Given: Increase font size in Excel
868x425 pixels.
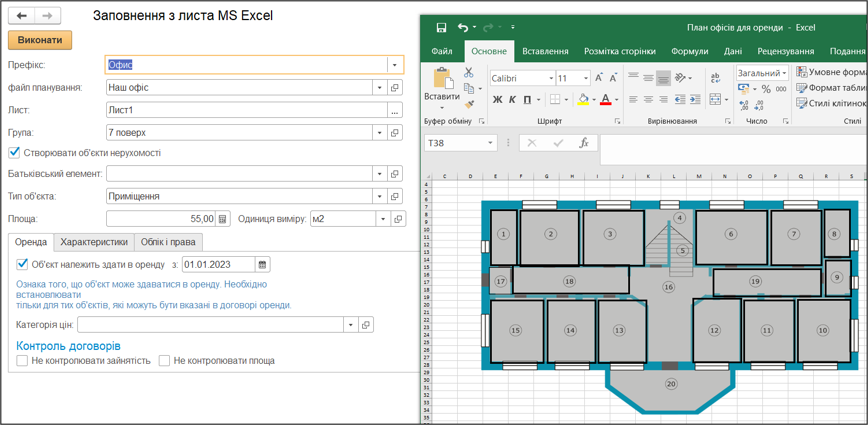Looking at the screenshot, I should pos(599,78).
